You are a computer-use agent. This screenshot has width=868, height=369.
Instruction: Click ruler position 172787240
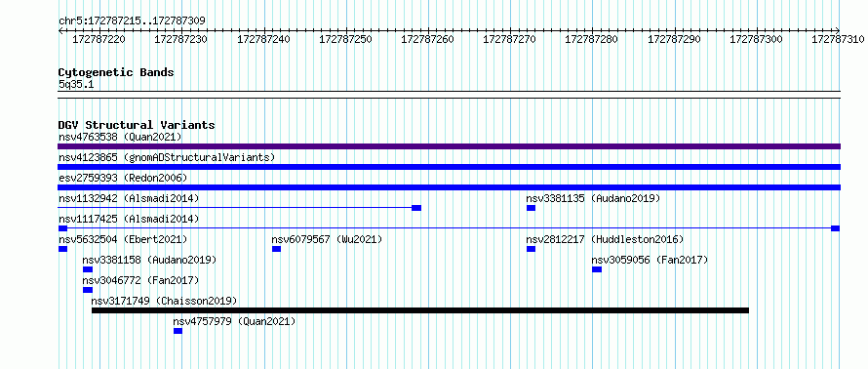click(x=263, y=39)
